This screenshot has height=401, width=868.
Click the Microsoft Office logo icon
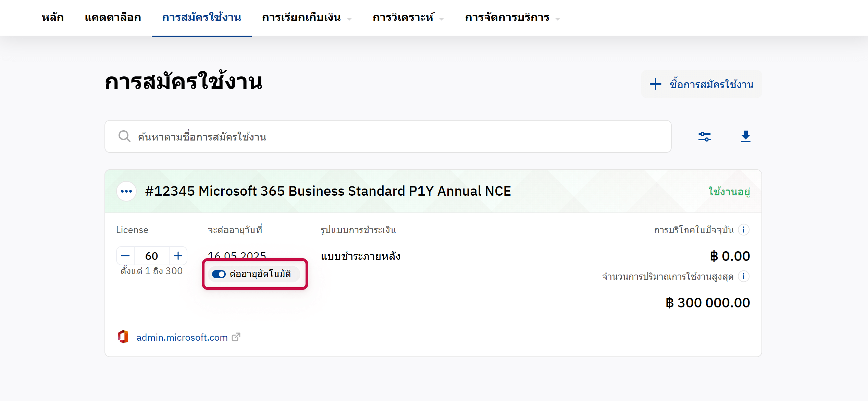click(x=123, y=337)
